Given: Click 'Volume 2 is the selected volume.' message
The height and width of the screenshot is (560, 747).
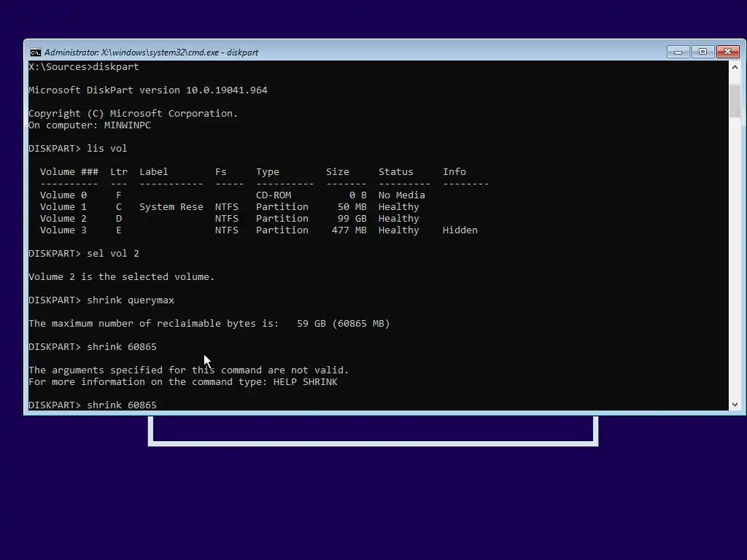Looking at the screenshot, I should [122, 276].
